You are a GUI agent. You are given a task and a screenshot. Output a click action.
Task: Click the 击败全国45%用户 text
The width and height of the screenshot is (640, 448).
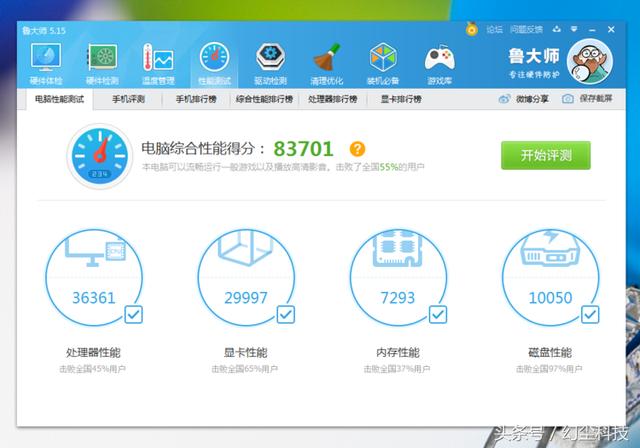pyautogui.click(x=92, y=369)
